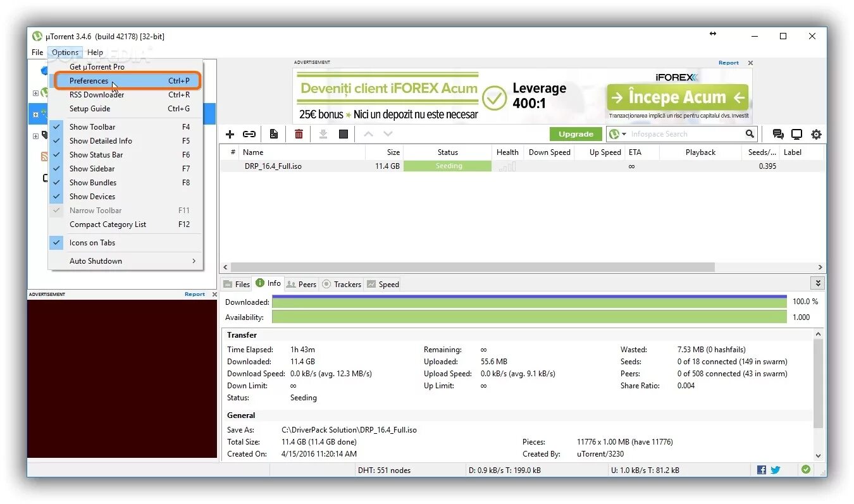854x504 pixels.
Task: Click the RSS feeds icon in sidebar
Action: point(44,156)
